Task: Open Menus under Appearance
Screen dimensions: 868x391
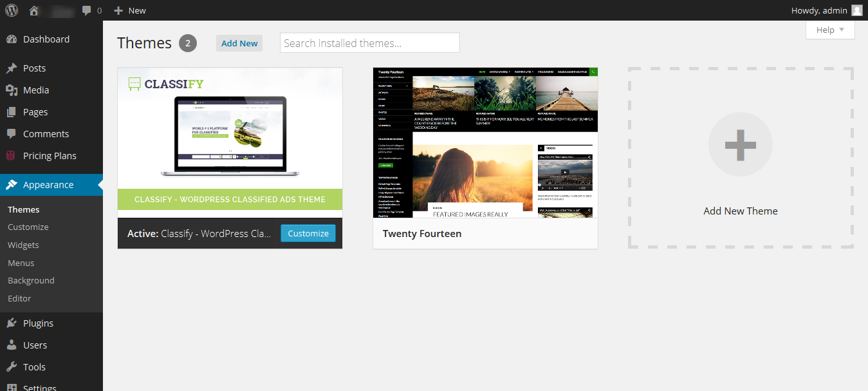Action: 21,263
